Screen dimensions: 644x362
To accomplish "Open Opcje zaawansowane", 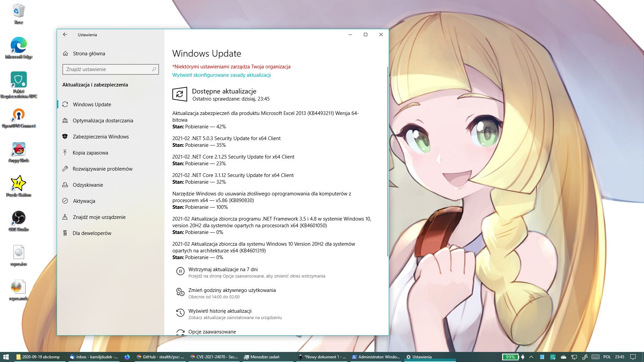I will coord(212,331).
